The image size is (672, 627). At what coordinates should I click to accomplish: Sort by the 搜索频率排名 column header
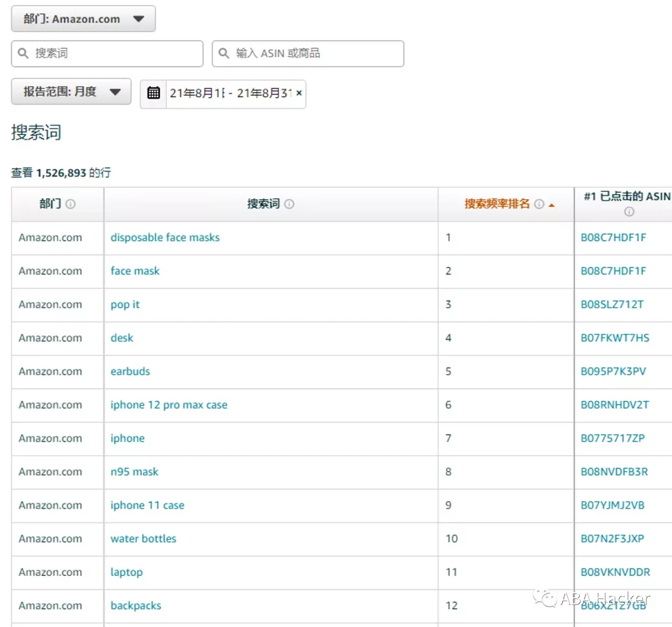[x=497, y=204]
